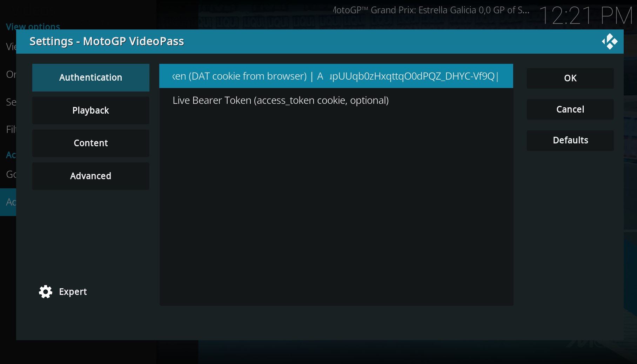Dismiss the dialog with Cancel
The height and width of the screenshot is (364, 637).
pyautogui.click(x=570, y=109)
